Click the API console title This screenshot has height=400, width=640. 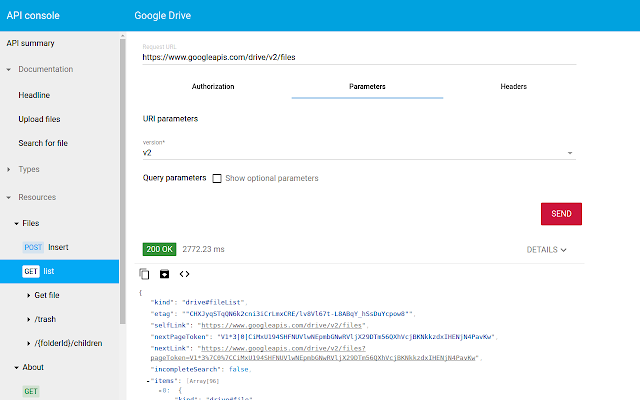pos(33,16)
